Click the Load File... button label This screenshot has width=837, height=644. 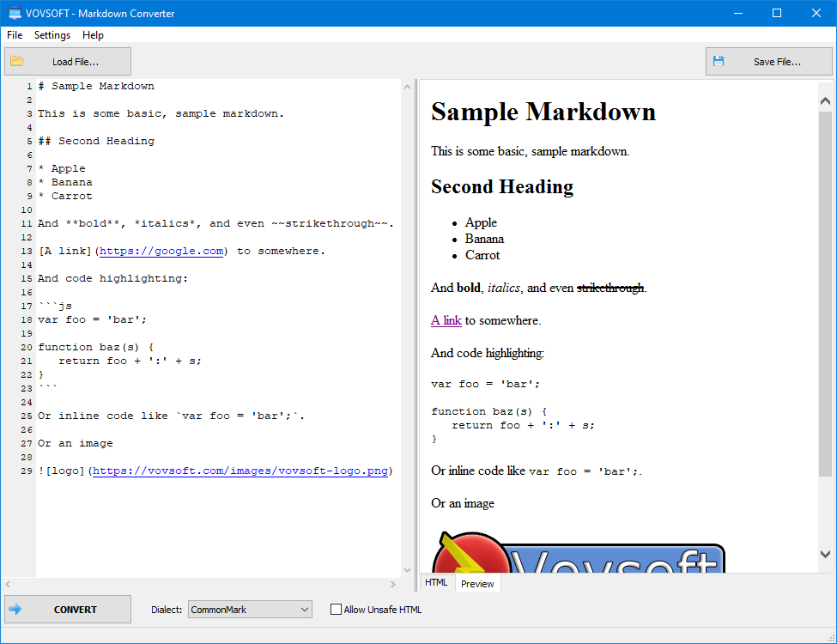tap(76, 62)
